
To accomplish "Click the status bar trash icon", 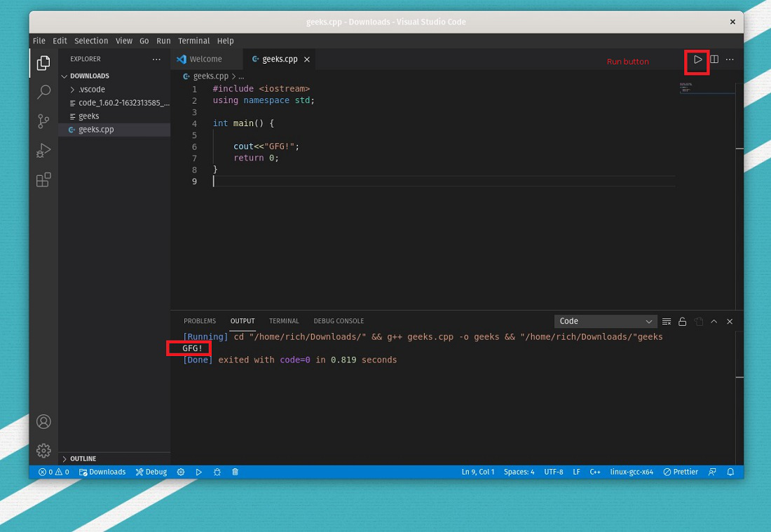I will pyautogui.click(x=235, y=472).
